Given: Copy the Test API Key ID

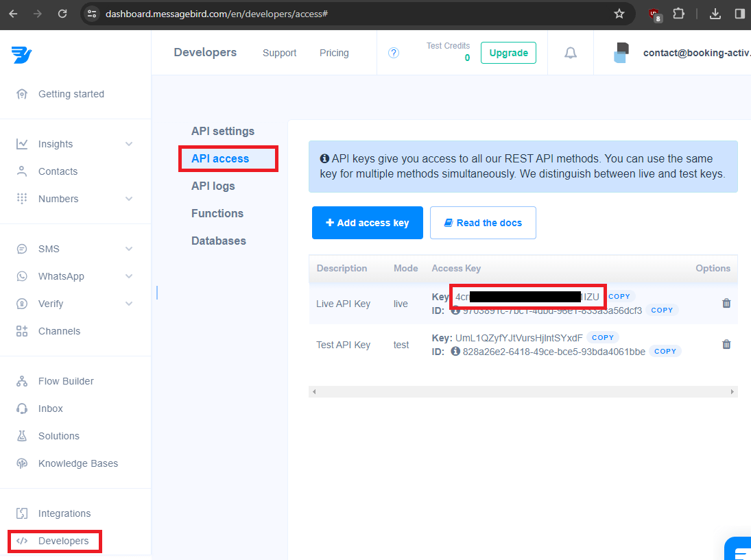Looking at the screenshot, I should (x=665, y=352).
